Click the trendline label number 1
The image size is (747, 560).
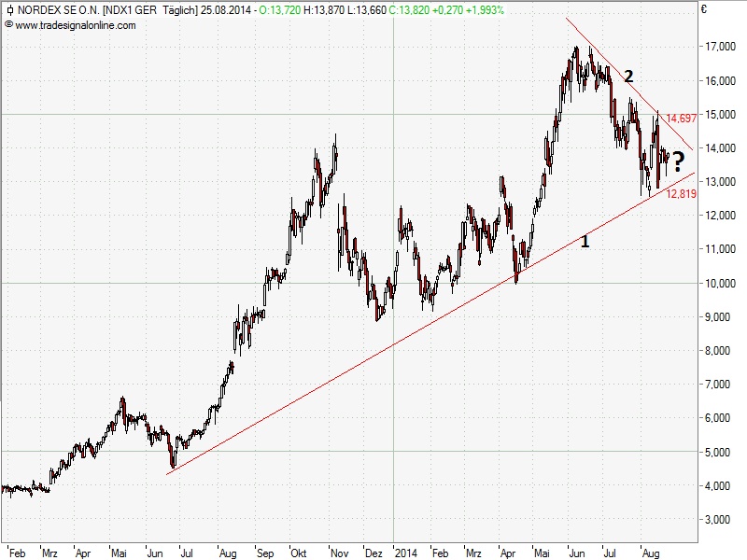585,241
